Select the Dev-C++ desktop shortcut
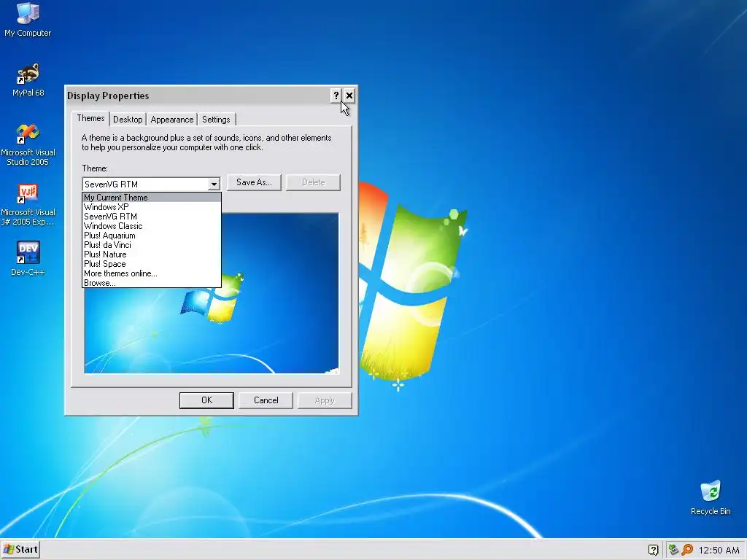 [28, 259]
